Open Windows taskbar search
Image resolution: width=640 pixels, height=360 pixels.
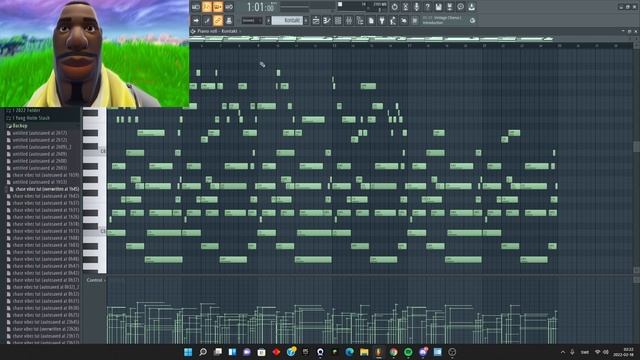click(203, 352)
